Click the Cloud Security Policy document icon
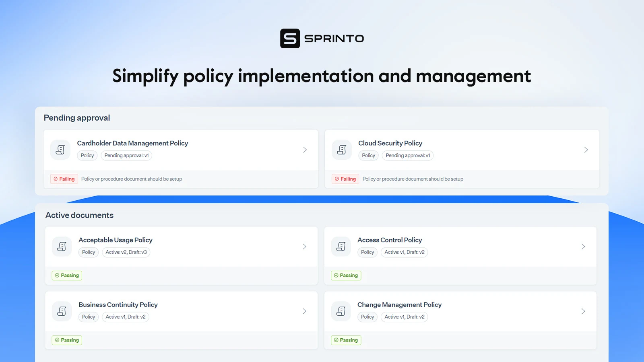Image resolution: width=644 pixels, height=362 pixels. click(341, 150)
